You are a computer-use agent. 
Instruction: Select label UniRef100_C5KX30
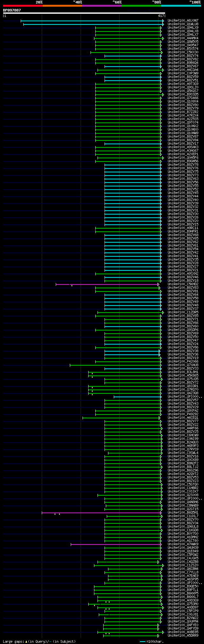pos(183,52)
